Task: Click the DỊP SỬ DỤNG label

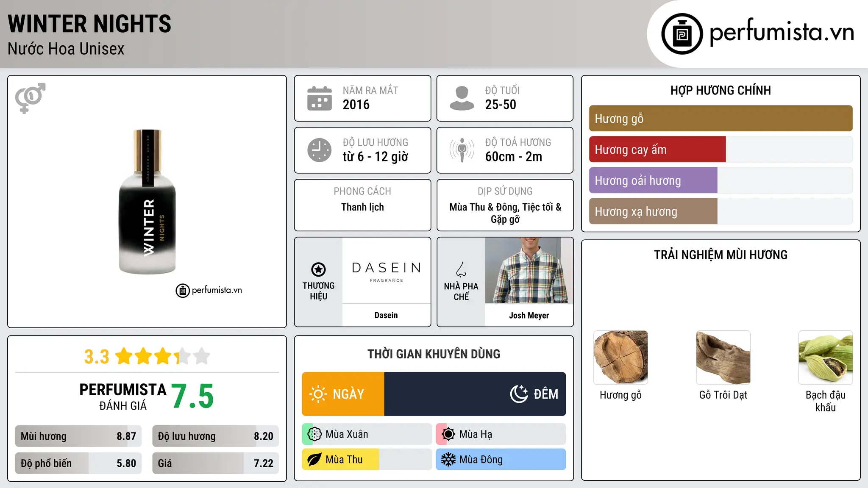Action: click(505, 191)
